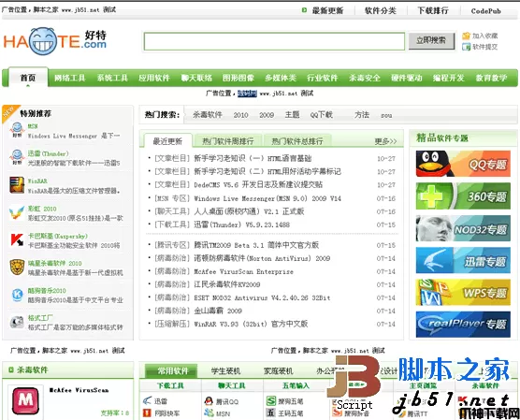Open the 系统工具 navigation menu
The height and width of the screenshot is (420, 520).
112,78
